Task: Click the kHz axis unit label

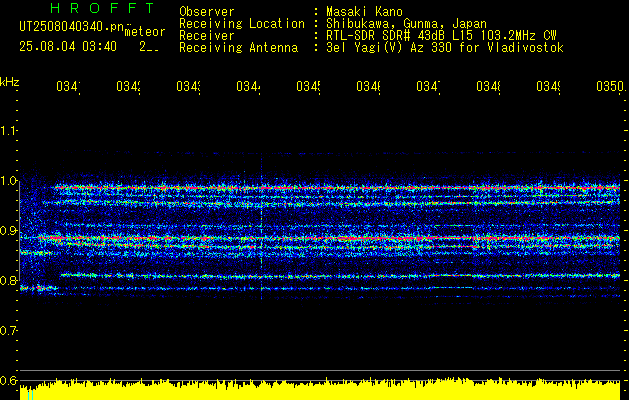Action: [x=9, y=82]
